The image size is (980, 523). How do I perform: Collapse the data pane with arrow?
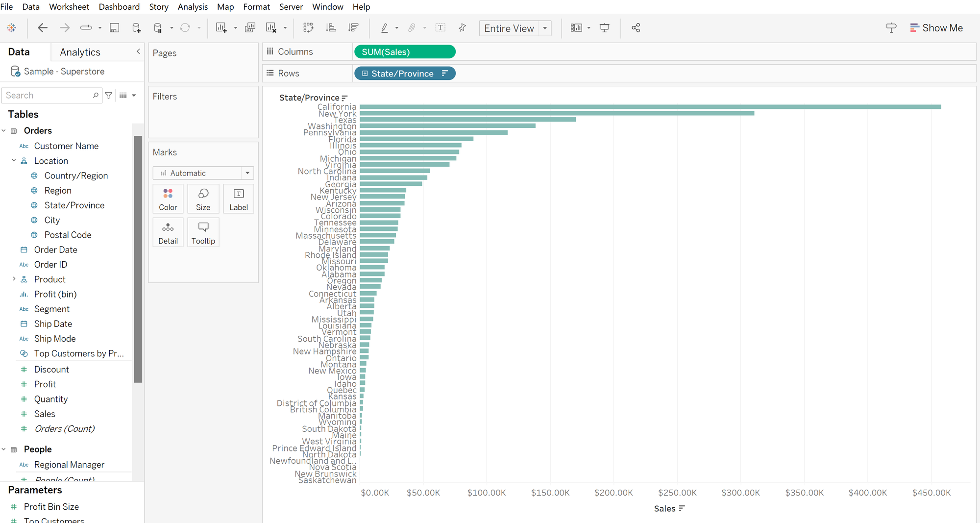click(x=138, y=51)
